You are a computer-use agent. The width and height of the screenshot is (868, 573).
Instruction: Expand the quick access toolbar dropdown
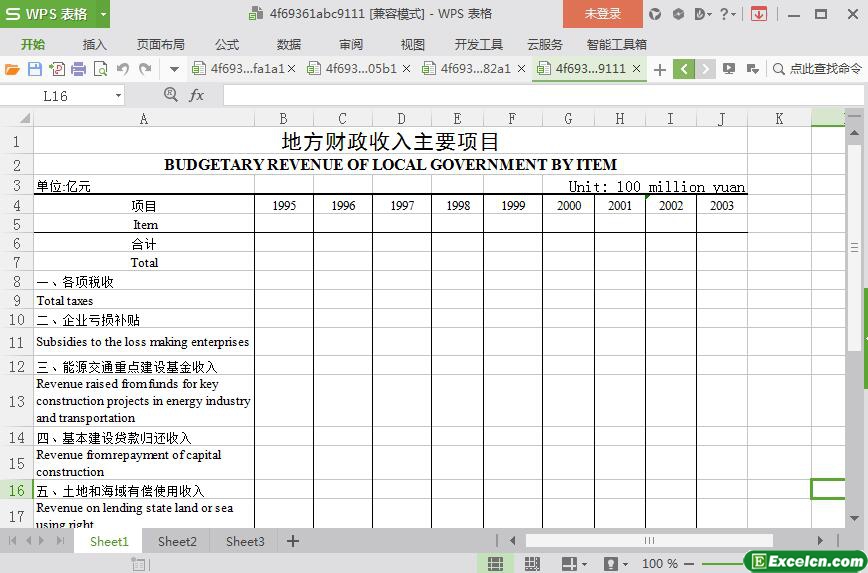[174, 69]
